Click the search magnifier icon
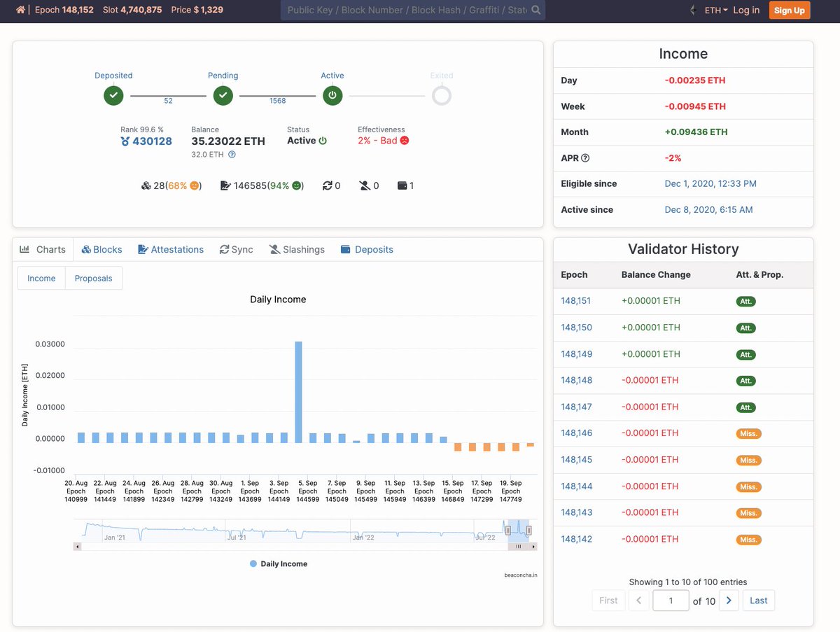Viewport: 840px width, 632px height. 535,10
